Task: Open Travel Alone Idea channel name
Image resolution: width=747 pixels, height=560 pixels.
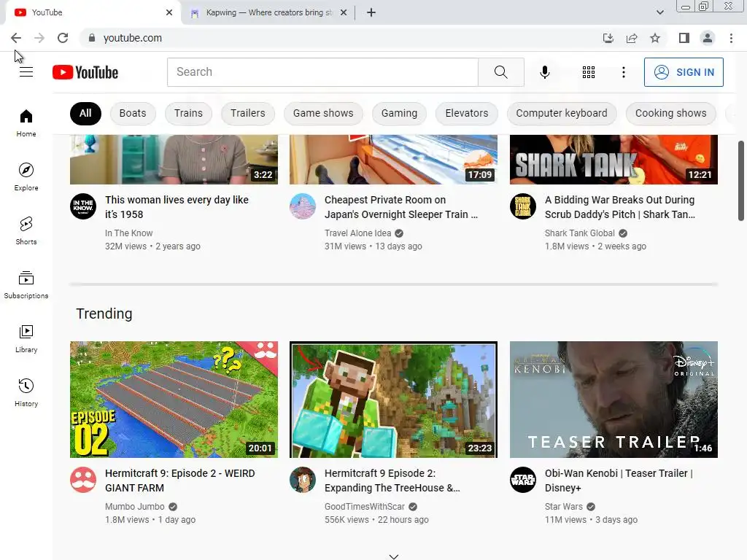Action: pyautogui.click(x=357, y=233)
